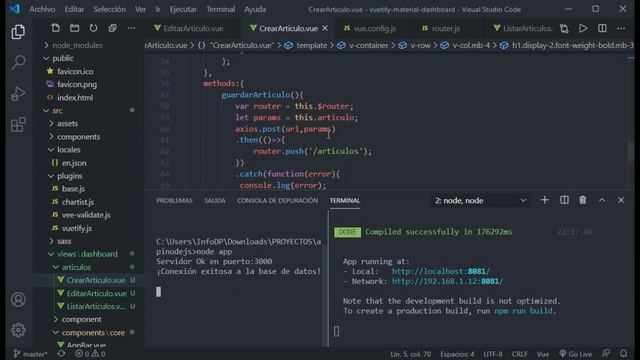The height and width of the screenshot is (360, 640).
Task: Open the localhost:8081 link in terminal
Action: click(x=440, y=271)
